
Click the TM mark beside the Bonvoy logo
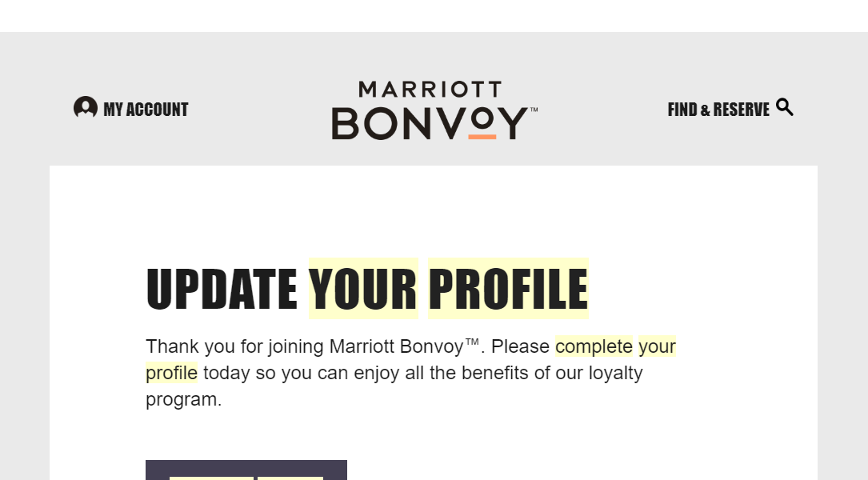534,110
